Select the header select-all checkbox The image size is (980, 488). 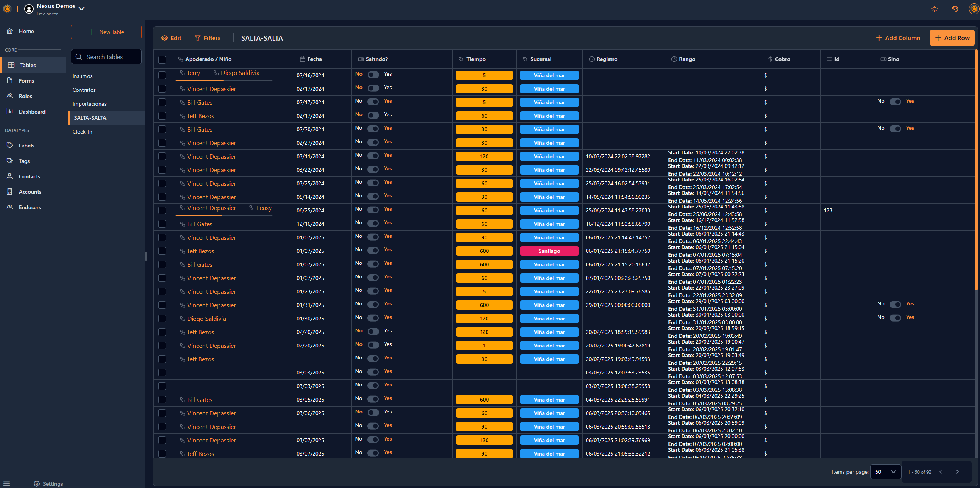[x=162, y=59]
